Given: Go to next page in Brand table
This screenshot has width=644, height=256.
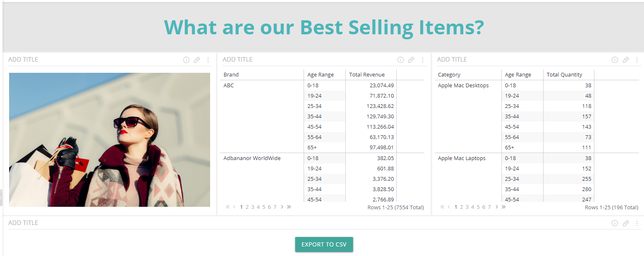Looking at the screenshot, I should click(x=282, y=207).
